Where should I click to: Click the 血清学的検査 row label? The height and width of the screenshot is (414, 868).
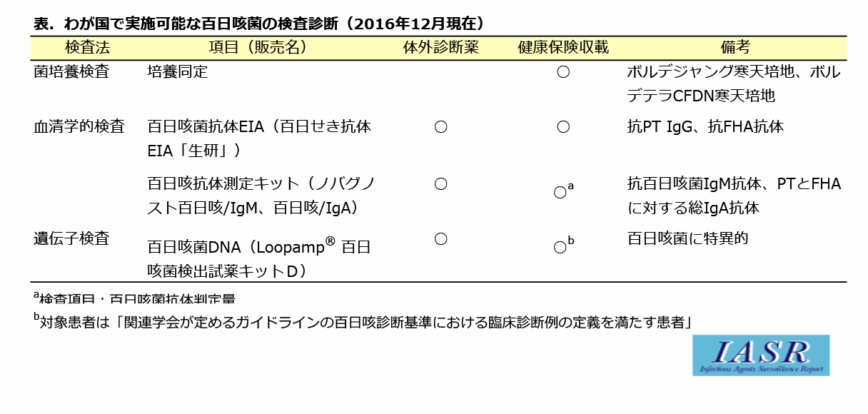(x=79, y=127)
